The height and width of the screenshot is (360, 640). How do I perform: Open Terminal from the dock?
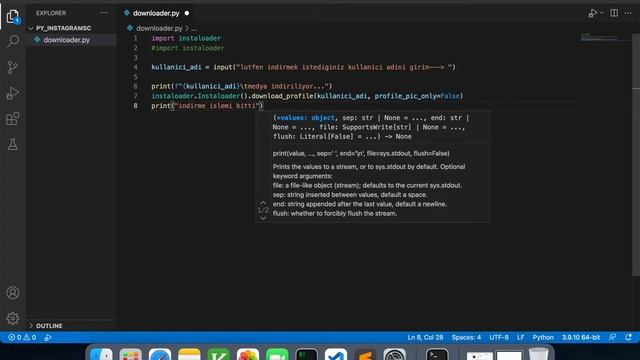[x=437, y=354]
